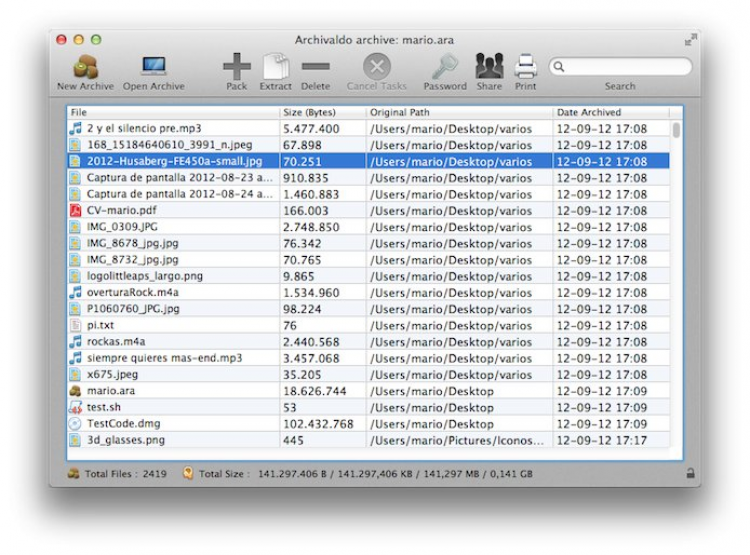The image size is (750, 555).
Task: Select the P1060760_JPG.jpg file
Action: pyautogui.click(x=133, y=309)
